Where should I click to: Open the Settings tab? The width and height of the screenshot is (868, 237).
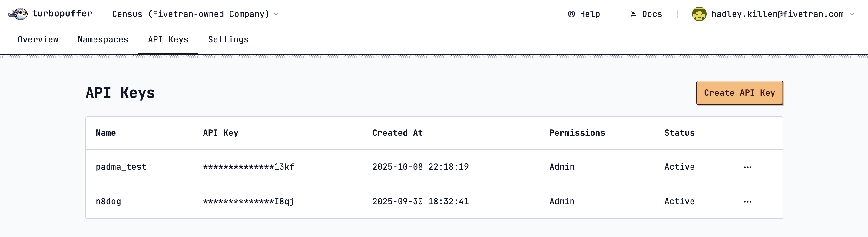tap(228, 40)
